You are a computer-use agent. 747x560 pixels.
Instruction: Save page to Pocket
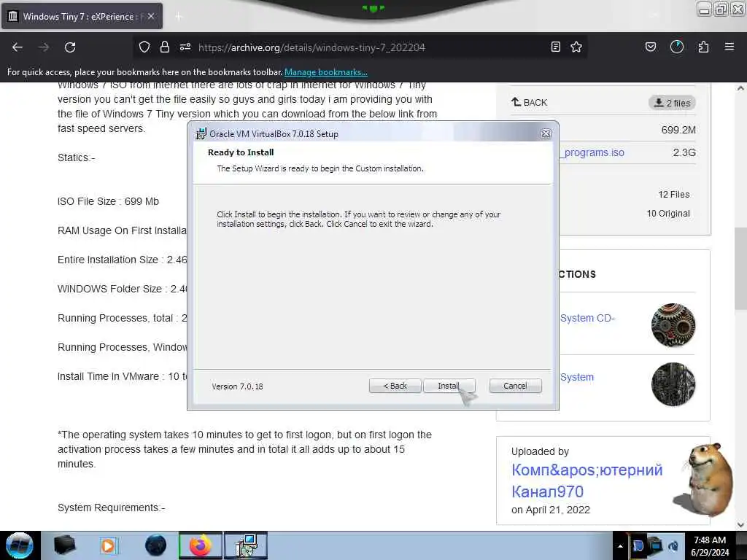650,47
